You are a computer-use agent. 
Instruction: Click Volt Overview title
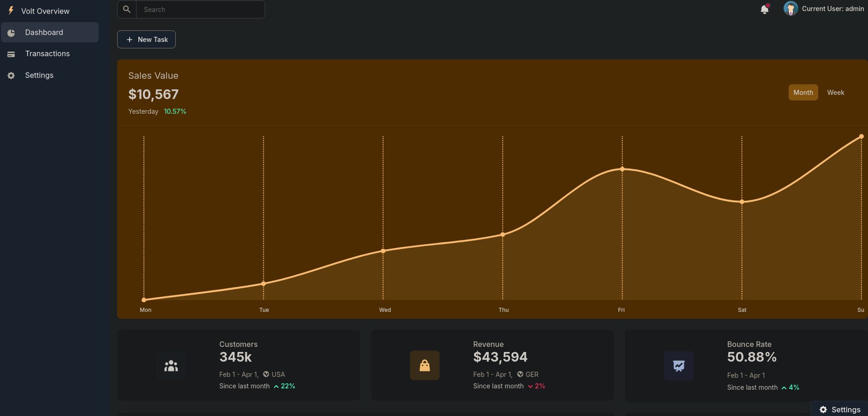45,11
